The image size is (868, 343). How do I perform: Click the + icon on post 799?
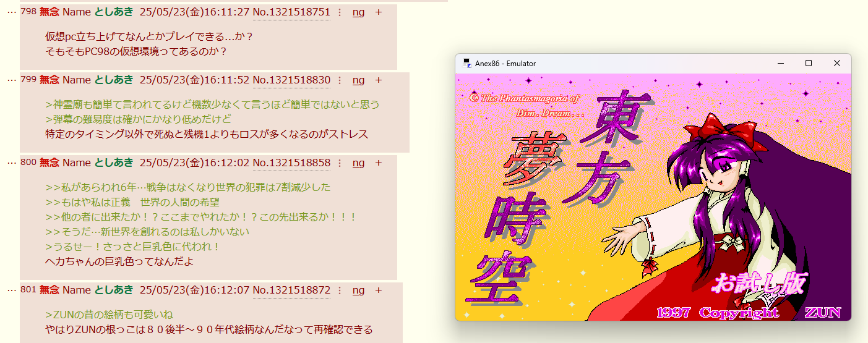pyautogui.click(x=379, y=80)
